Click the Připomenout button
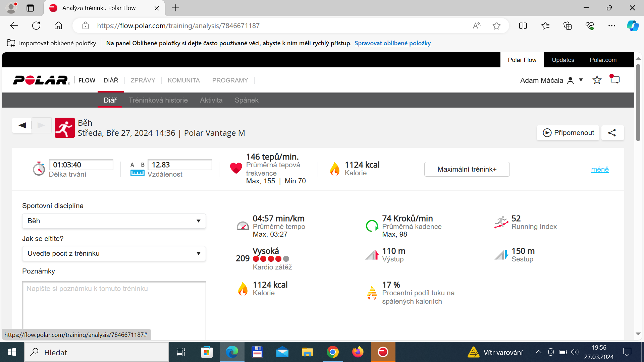Image resolution: width=644 pixels, height=362 pixels. 568,133
